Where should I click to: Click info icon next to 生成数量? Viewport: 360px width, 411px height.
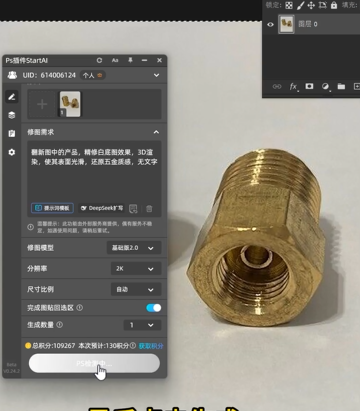tap(59, 324)
